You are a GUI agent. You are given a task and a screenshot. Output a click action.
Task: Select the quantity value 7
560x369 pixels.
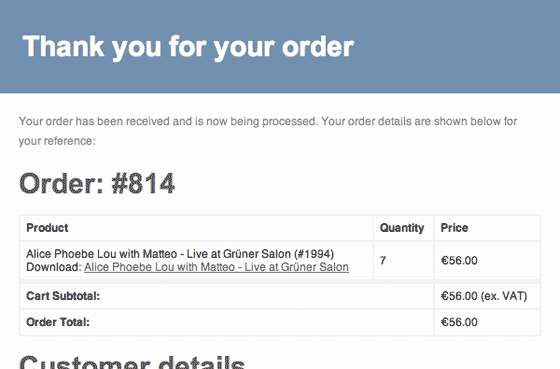(x=383, y=260)
